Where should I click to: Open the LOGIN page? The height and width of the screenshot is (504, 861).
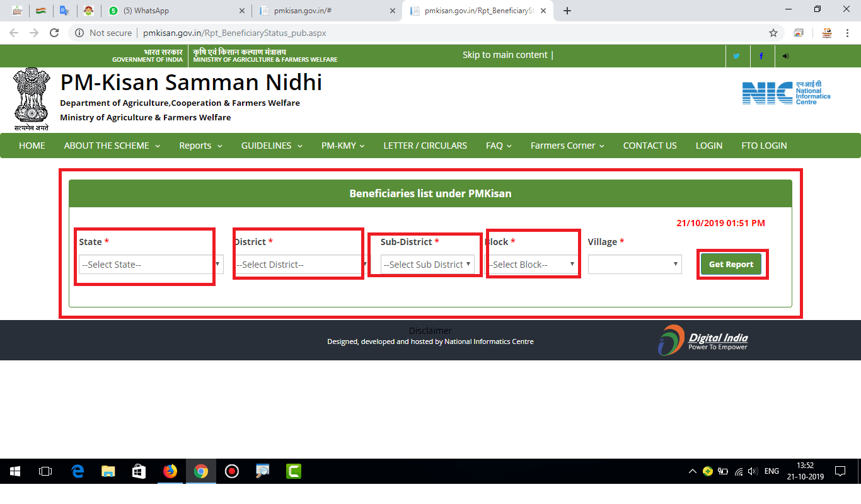tap(709, 146)
